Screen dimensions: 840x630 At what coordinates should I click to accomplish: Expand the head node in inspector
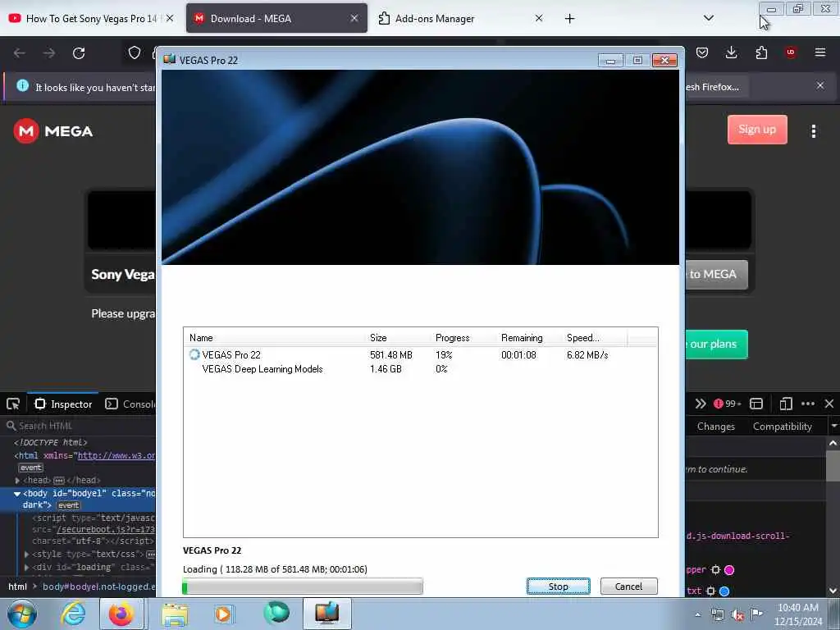tap(18, 481)
